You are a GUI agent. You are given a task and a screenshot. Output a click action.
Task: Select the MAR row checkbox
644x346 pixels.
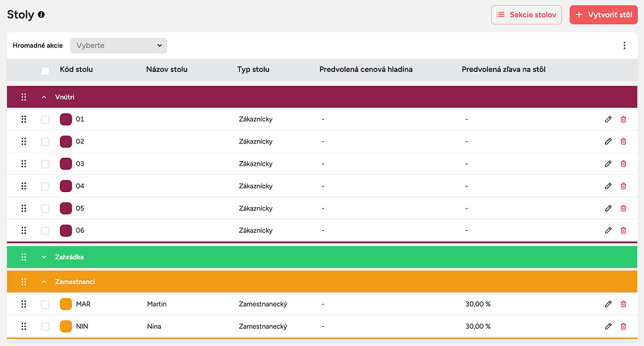pyautogui.click(x=45, y=305)
